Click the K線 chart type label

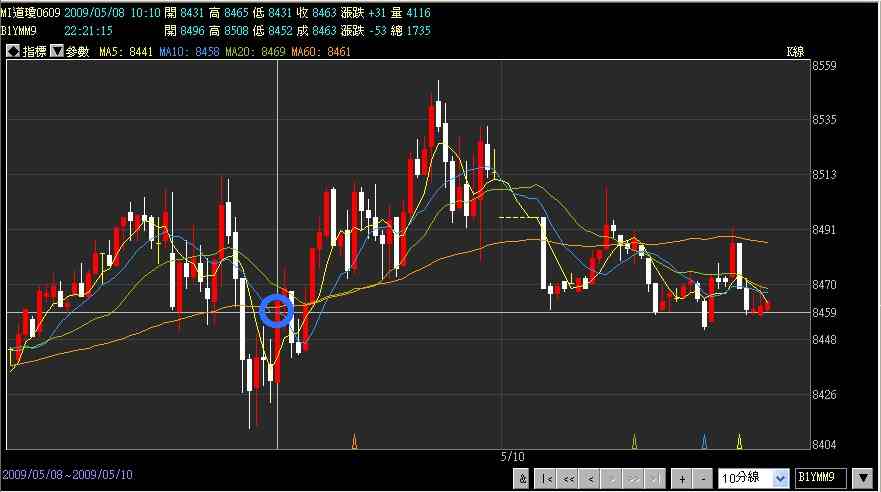pyautogui.click(x=795, y=52)
